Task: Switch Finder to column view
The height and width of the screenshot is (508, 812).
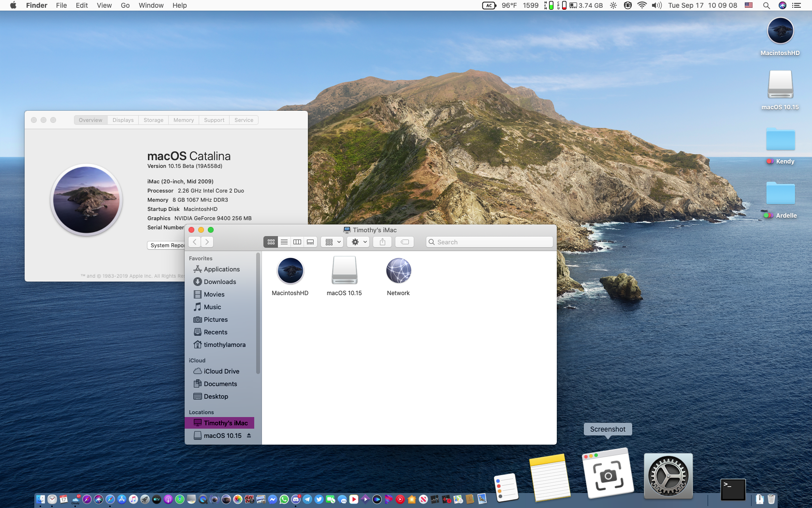Action: pos(297,242)
